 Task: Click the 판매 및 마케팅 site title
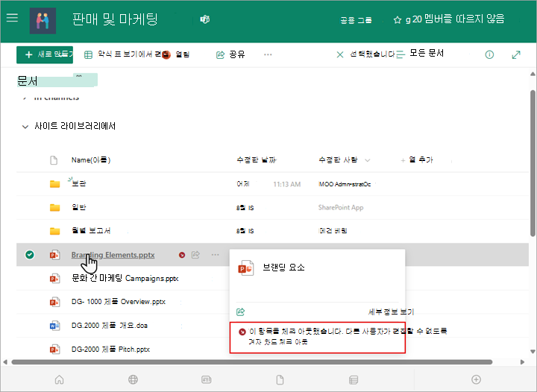coord(115,19)
